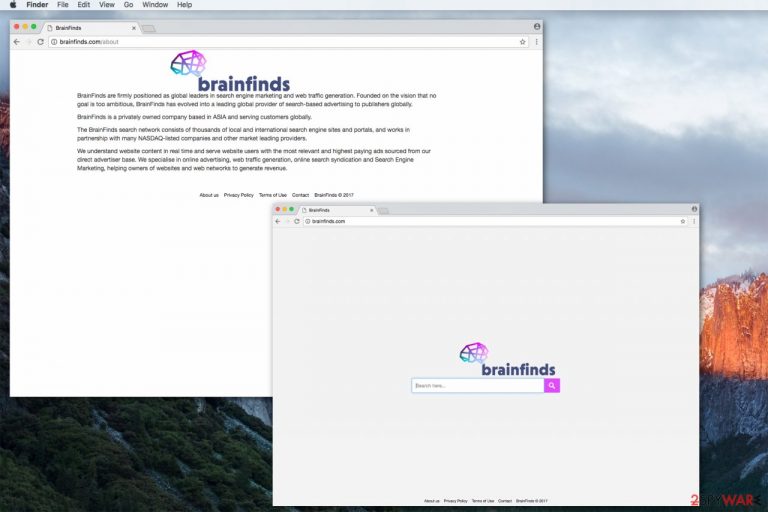Bookmark the brainfinds.com/about page with star
The image size is (768, 512).
point(523,42)
